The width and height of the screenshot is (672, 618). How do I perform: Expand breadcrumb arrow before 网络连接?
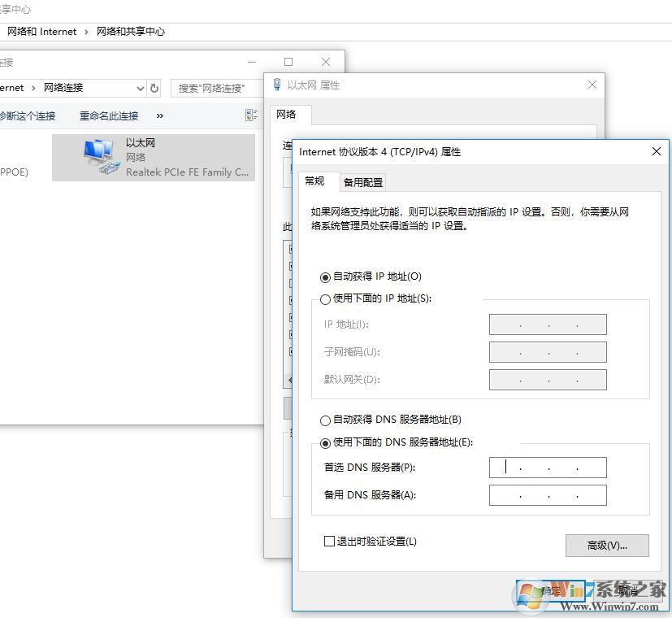(x=33, y=89)
